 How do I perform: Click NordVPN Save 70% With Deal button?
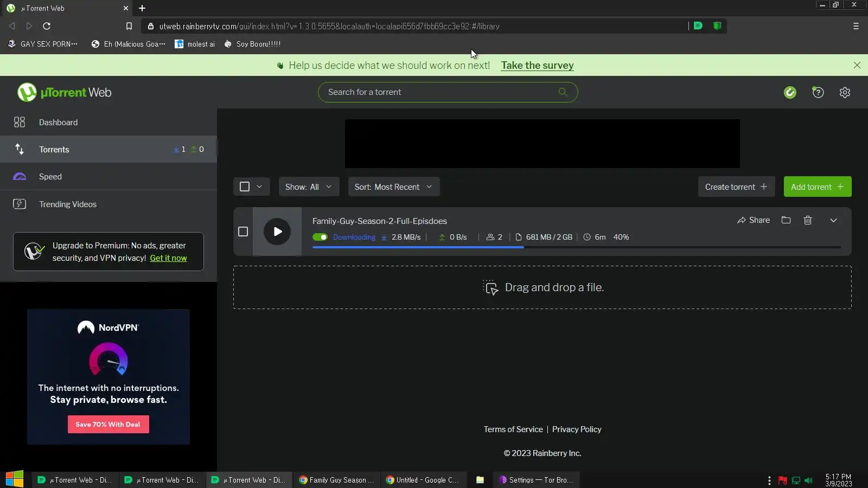coord(108,425)
